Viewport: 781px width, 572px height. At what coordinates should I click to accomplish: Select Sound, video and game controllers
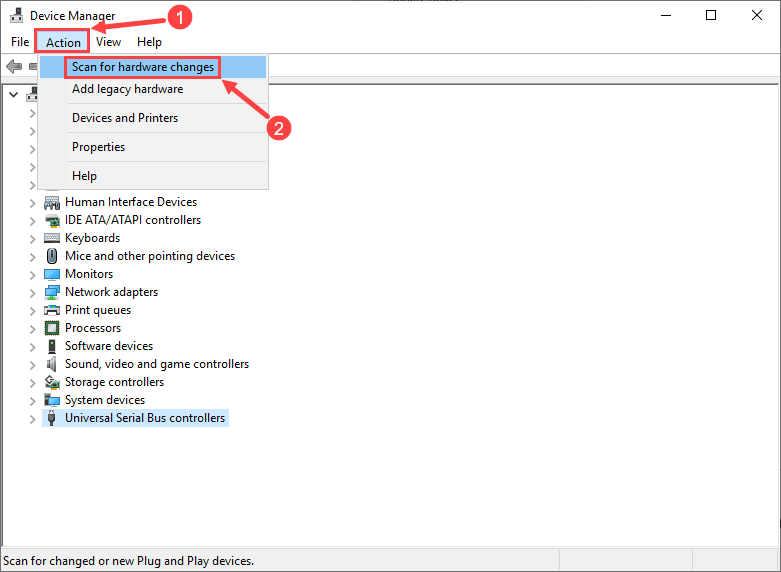tap(157, 364)
